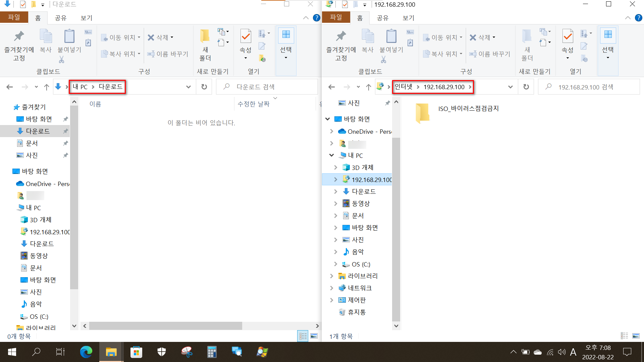644x362 pixels.
Task: Click horizontal scrollbar in left file pane
Action: tap(166, 326)
